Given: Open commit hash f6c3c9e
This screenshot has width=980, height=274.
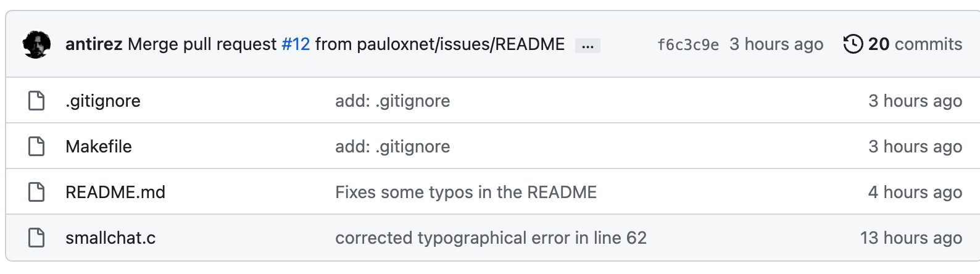Looking at the screenshot, I should click(x=688, y=44).
